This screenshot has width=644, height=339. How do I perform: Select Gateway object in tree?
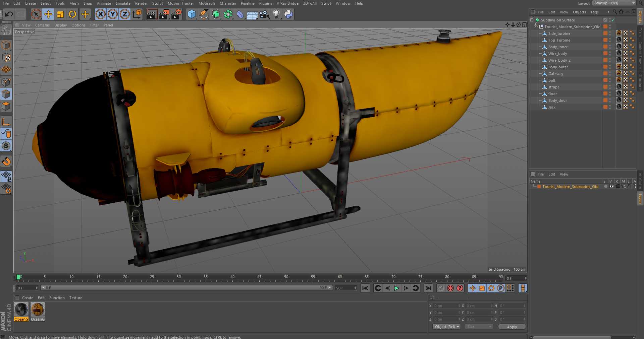(x=555, y=74)
